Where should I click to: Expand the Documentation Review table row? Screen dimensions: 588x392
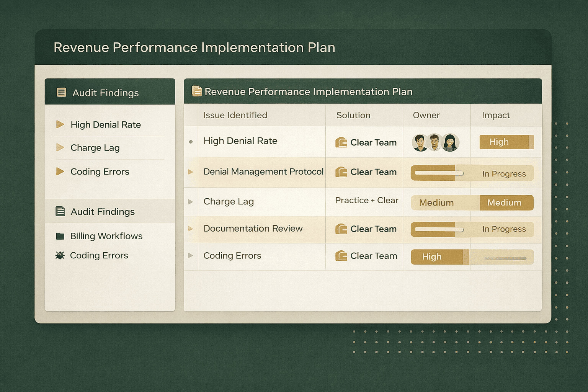tap(190, 229)
